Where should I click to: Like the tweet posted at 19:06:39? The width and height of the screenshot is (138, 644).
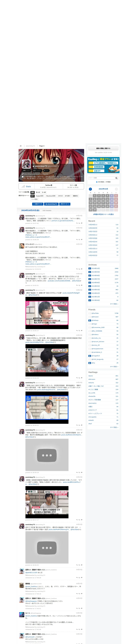82,239
